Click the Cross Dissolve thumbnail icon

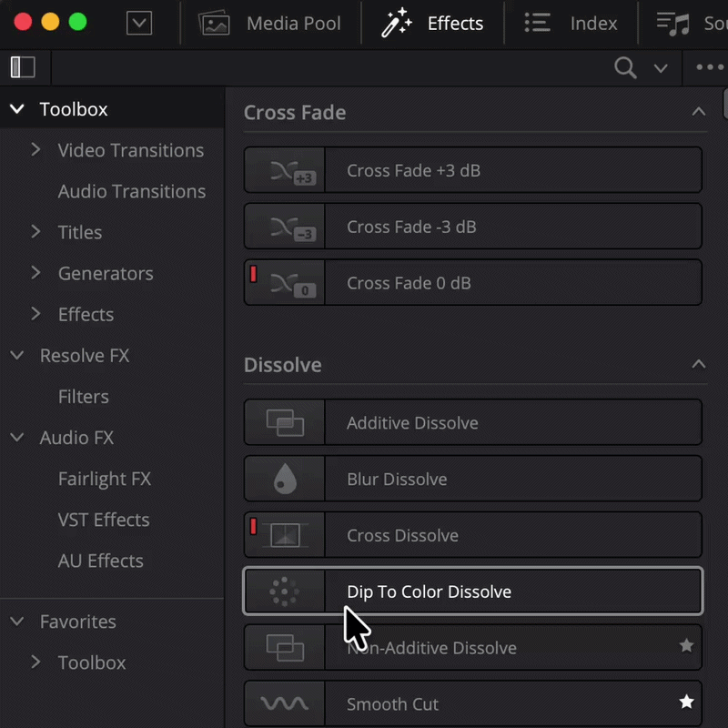tap(285, 535)
